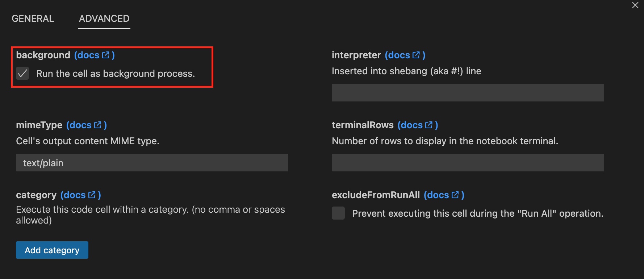
Task: Open external docs icon next to category
Action: [92, 195]
